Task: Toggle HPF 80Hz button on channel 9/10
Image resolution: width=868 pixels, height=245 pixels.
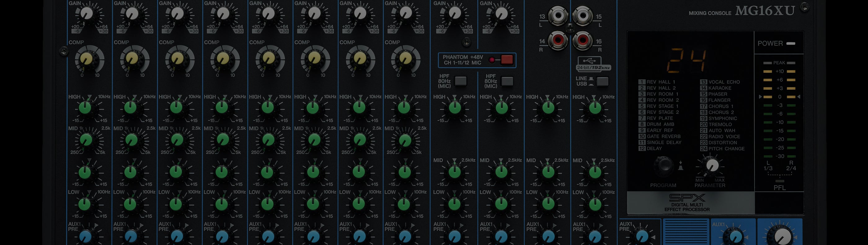Action: (x=461, y=81)
